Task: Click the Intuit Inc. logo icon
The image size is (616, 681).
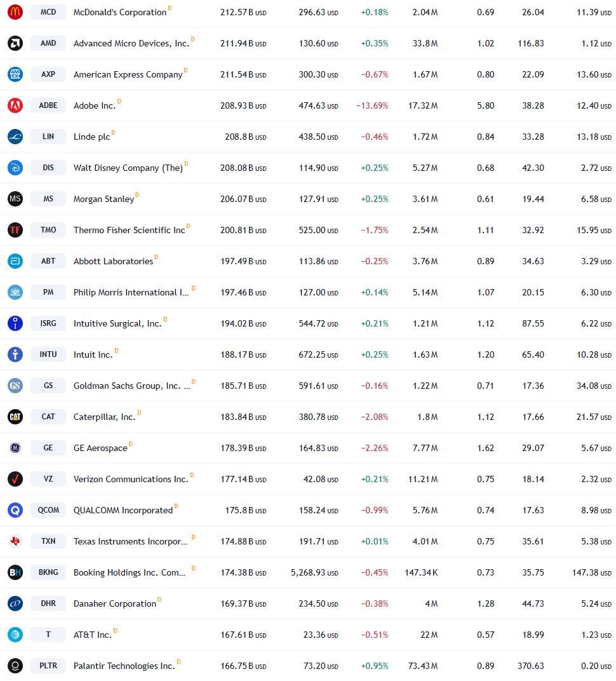Action: 15,354
